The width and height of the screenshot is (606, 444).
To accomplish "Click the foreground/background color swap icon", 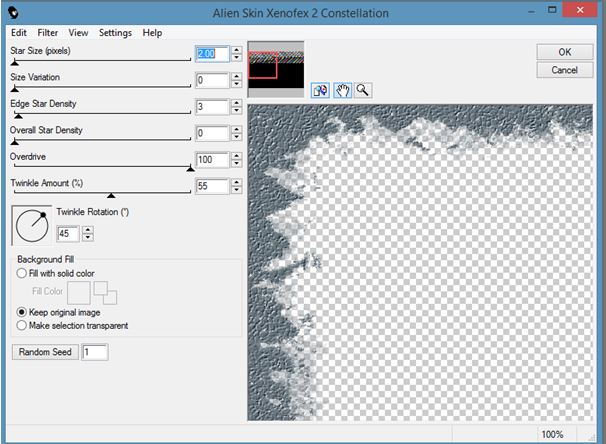I will point(105,293).
